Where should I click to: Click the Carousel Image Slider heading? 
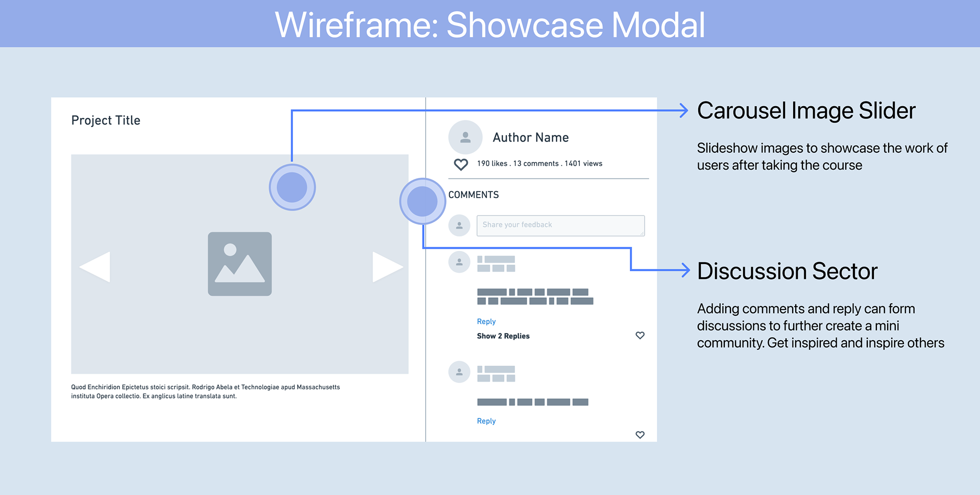tap(806, 111)
